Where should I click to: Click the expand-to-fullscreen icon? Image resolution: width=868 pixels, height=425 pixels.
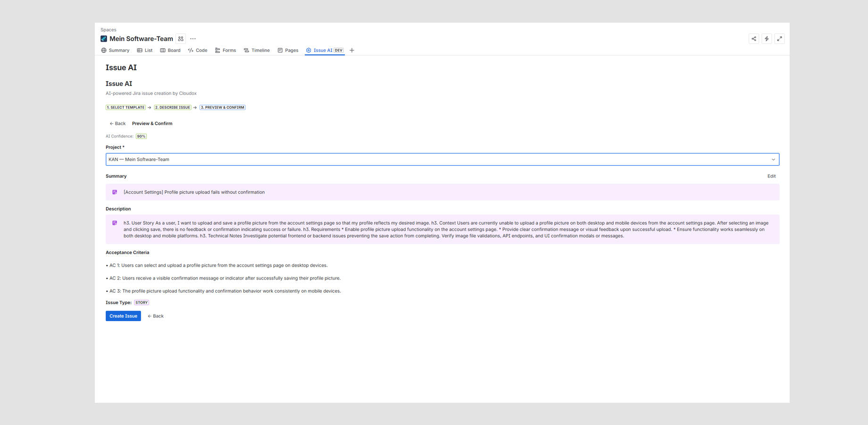click(779, 39)
